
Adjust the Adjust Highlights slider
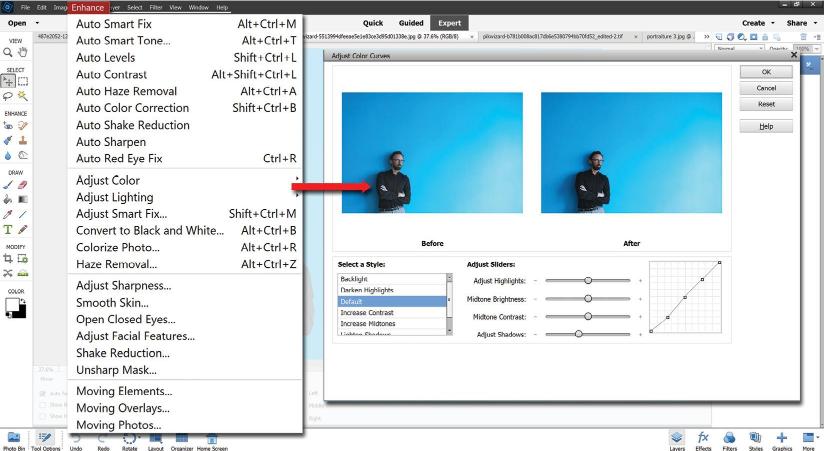point(588,281)
